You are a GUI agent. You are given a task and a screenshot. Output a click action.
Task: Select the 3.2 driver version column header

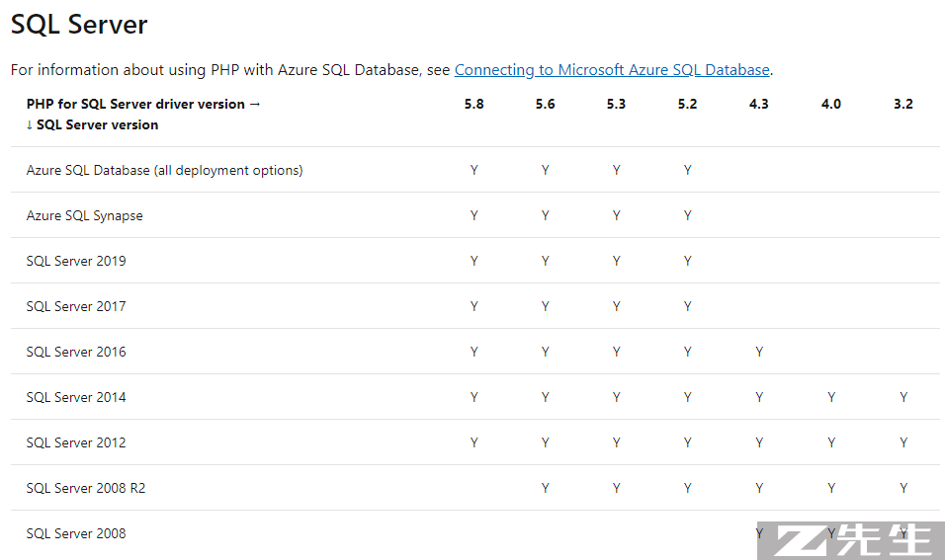click(903, 104)
